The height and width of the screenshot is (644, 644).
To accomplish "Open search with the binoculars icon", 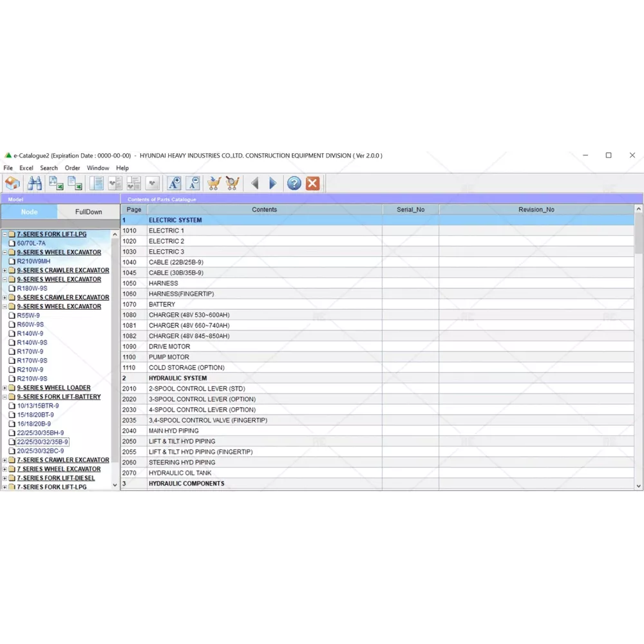I will (35, 184).
